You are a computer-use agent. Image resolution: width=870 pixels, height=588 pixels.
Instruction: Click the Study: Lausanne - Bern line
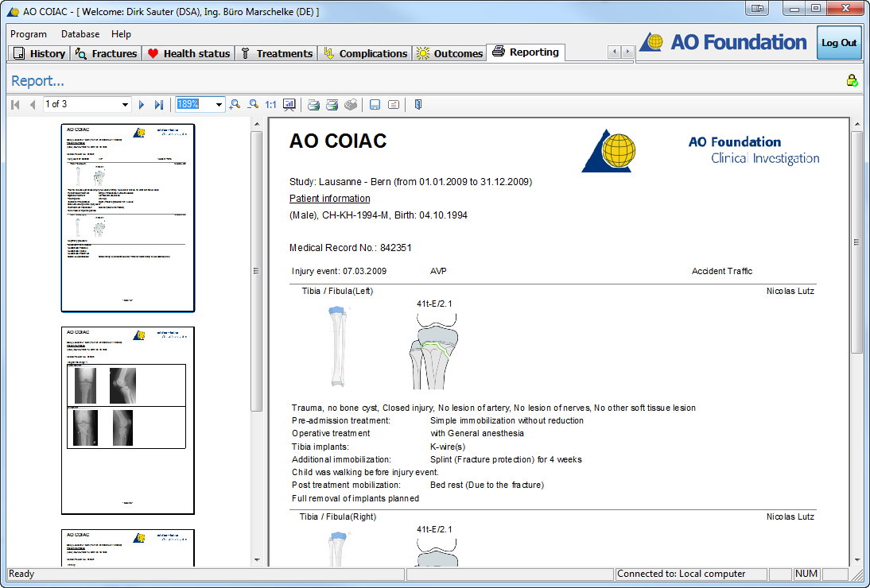tap(410, 182)
